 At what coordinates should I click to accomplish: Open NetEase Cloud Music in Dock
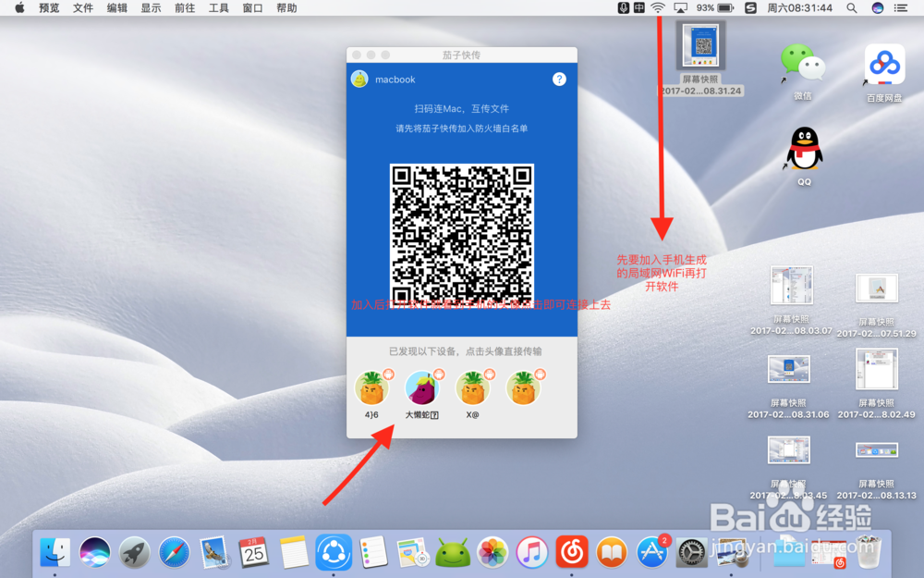click(572, 553)
